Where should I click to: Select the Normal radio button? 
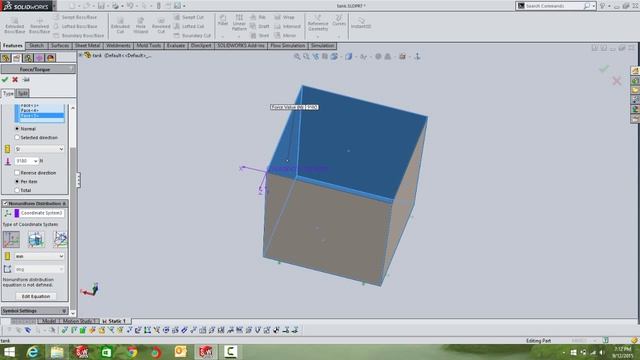tap(17, 129)
